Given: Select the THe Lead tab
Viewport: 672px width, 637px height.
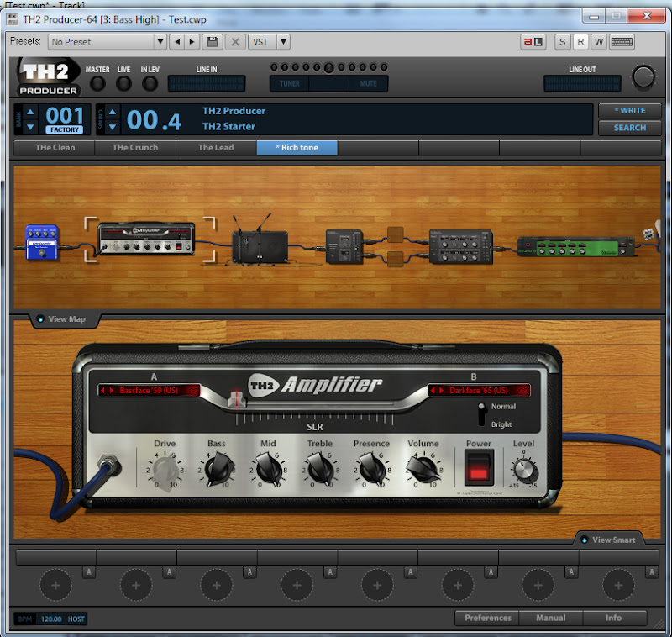Looking at the screenshot, I should pos(216,148).
